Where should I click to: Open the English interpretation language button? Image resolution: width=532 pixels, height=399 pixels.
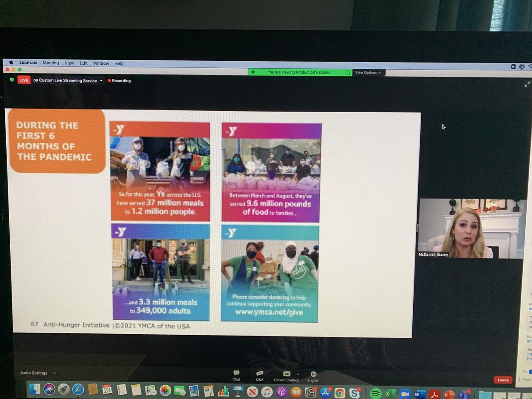313,376
